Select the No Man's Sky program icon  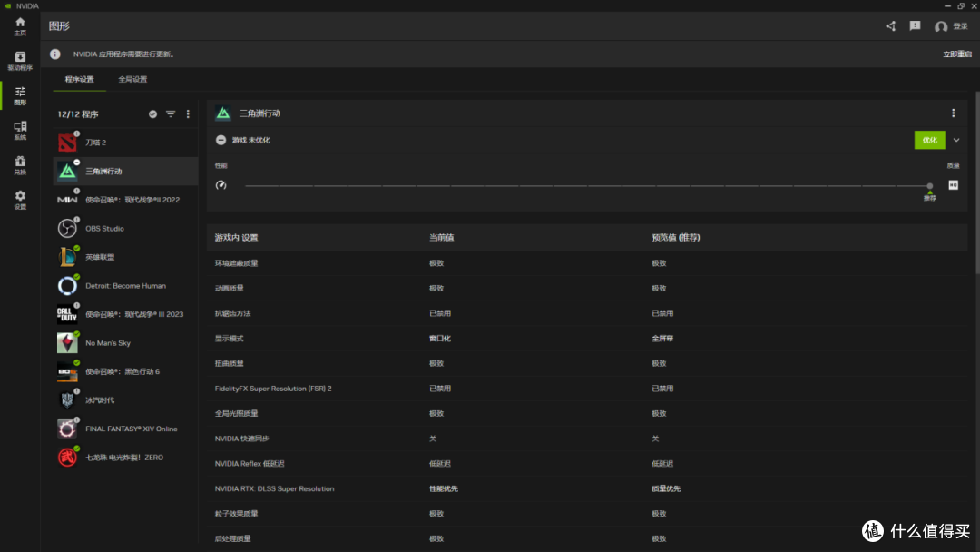(67, 342)
